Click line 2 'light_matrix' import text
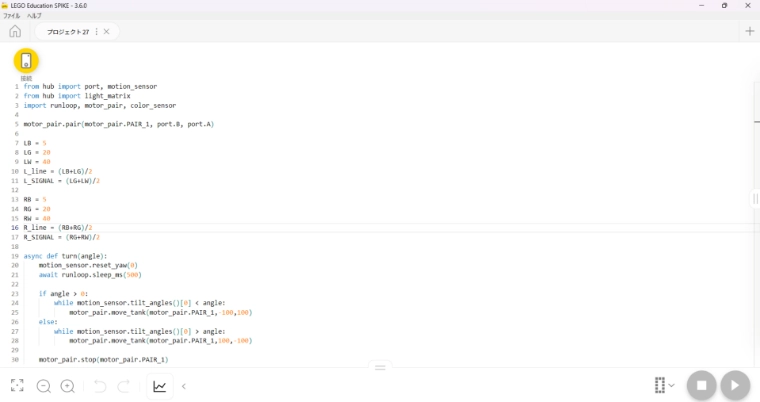This screenshot has height=402, width=760. pos(108,96)
